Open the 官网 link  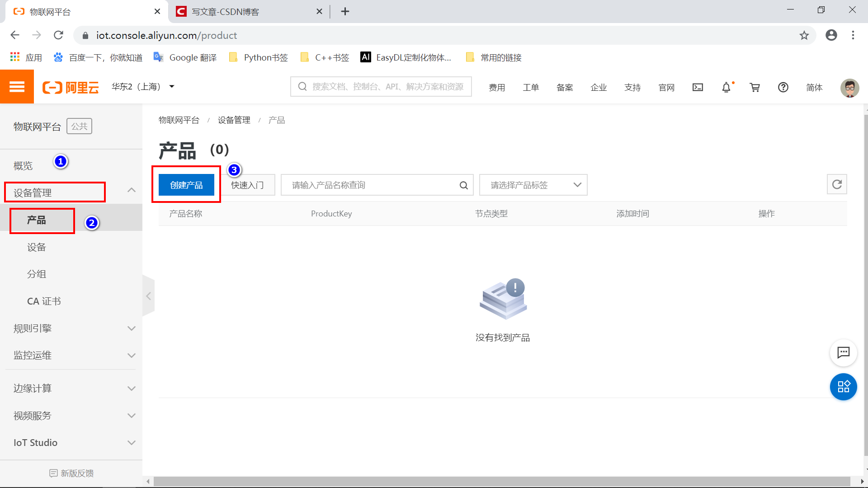click(666, 87)
